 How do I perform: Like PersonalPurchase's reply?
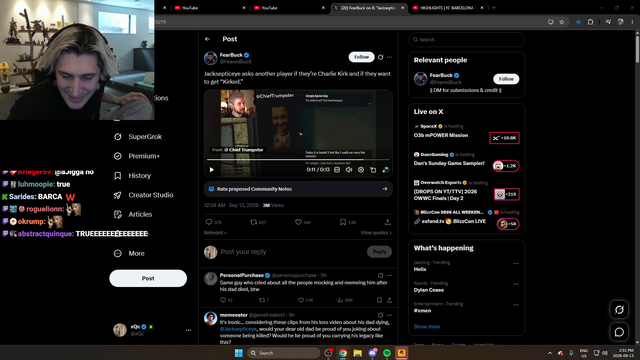click(301, 300)
